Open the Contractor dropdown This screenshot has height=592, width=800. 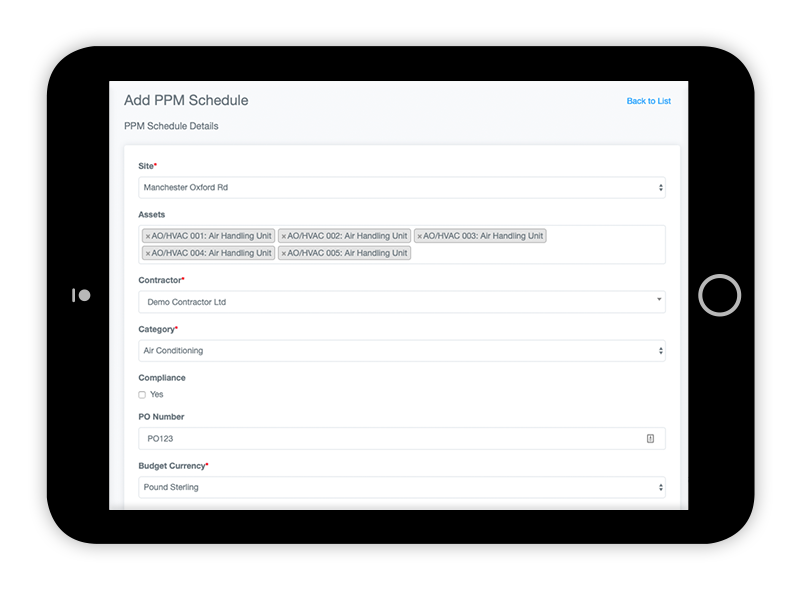pyautogui.click(x=402, y=302)
